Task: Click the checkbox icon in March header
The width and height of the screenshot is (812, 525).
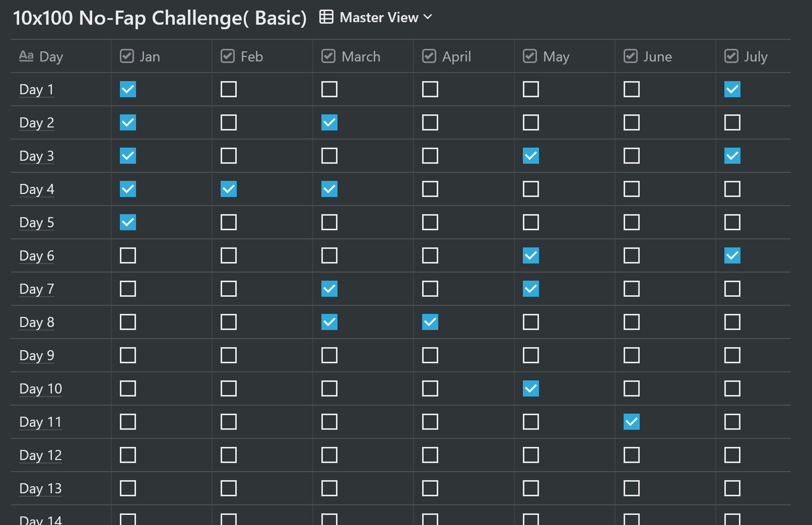Action: pyautogui.click(x=328, y=56)
